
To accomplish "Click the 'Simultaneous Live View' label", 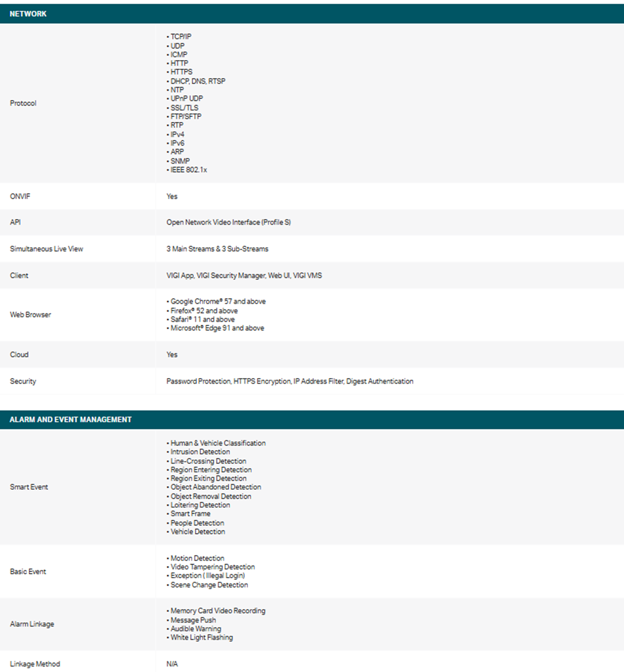I will point(47,249).
